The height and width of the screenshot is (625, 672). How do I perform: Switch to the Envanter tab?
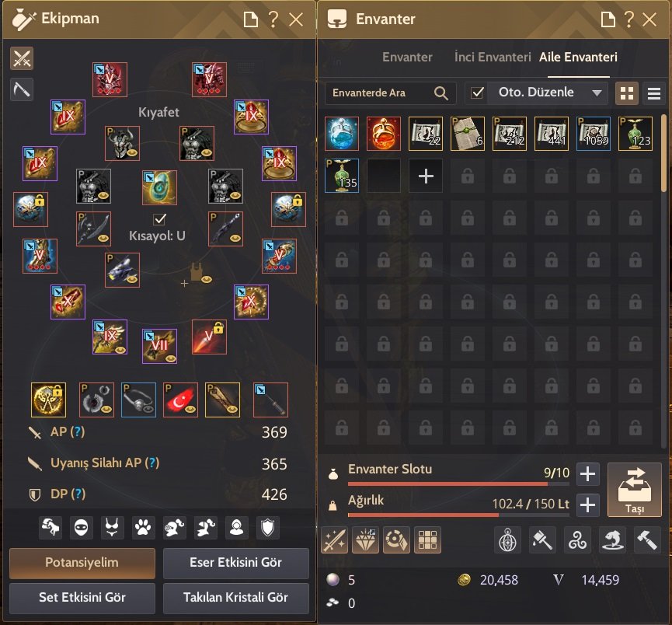pos(407,57)
